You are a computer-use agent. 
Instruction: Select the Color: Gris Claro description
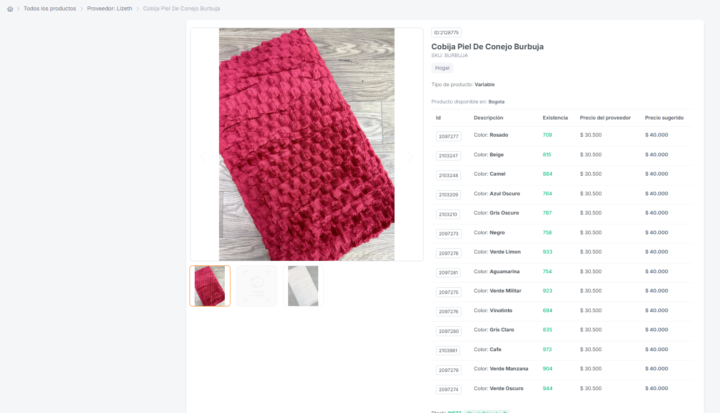click(x=494, y=330)
